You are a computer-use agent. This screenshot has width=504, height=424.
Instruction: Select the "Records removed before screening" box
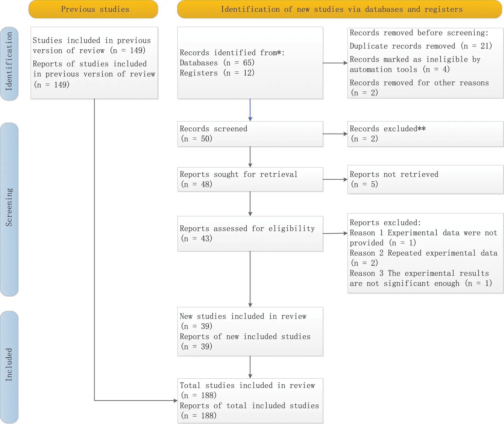click(x=425, y=63)
